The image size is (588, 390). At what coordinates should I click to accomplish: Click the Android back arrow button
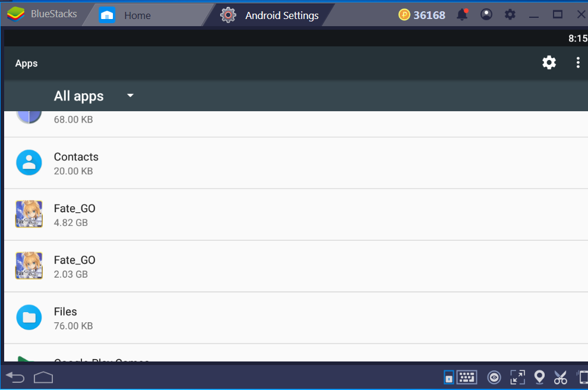pos(15,378)
